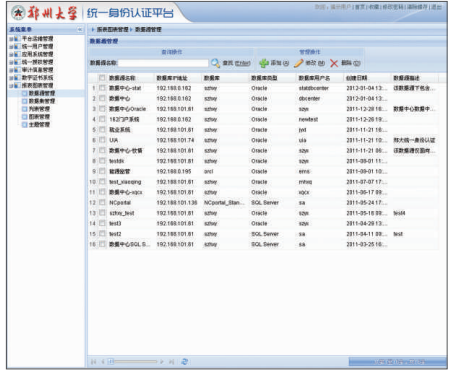Click the 退出 logout link
Viewport: 450px width, 372px height.
[x=436, y=7]
